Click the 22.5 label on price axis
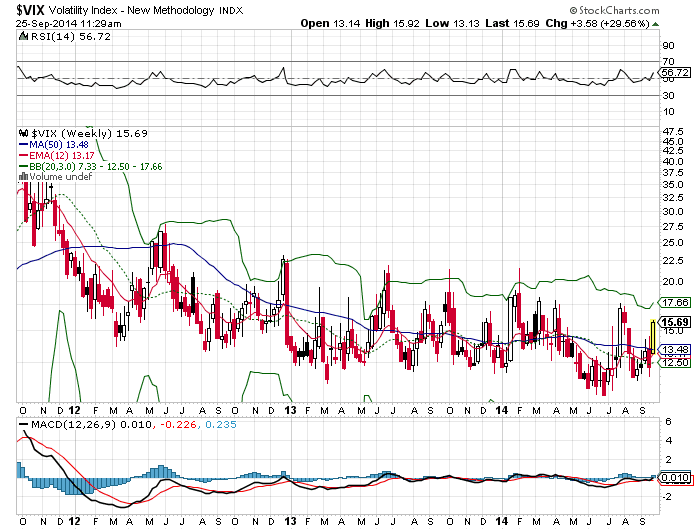Screen dimensions: 700x530 point(673,261)
